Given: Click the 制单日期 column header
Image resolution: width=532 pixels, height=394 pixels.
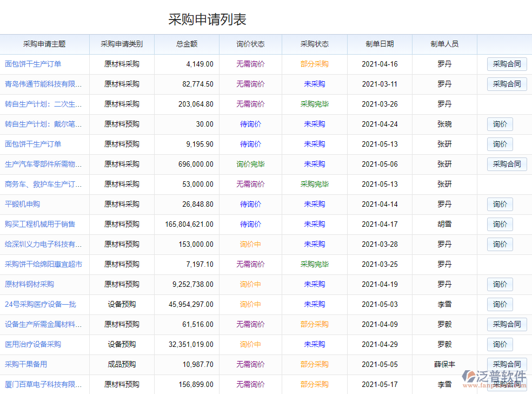Looking at the screenshot, I should pos(380,44).
